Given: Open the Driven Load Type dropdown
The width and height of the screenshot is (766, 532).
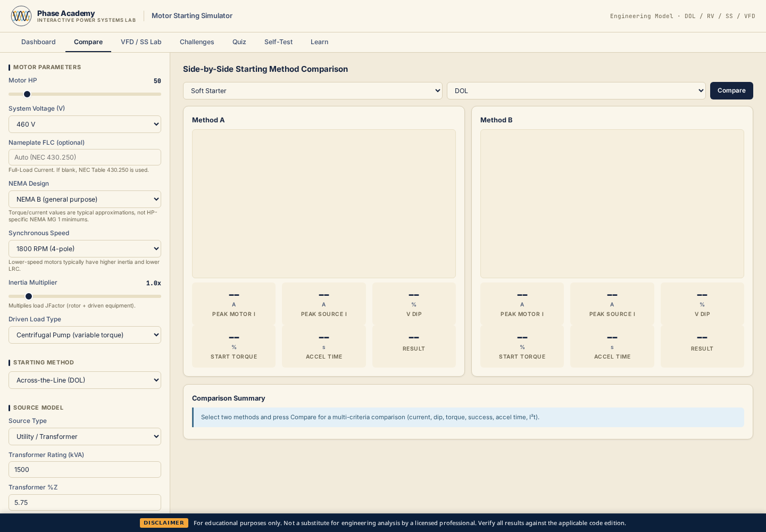Looking at the screenshot, I should (x=85, y=335).
